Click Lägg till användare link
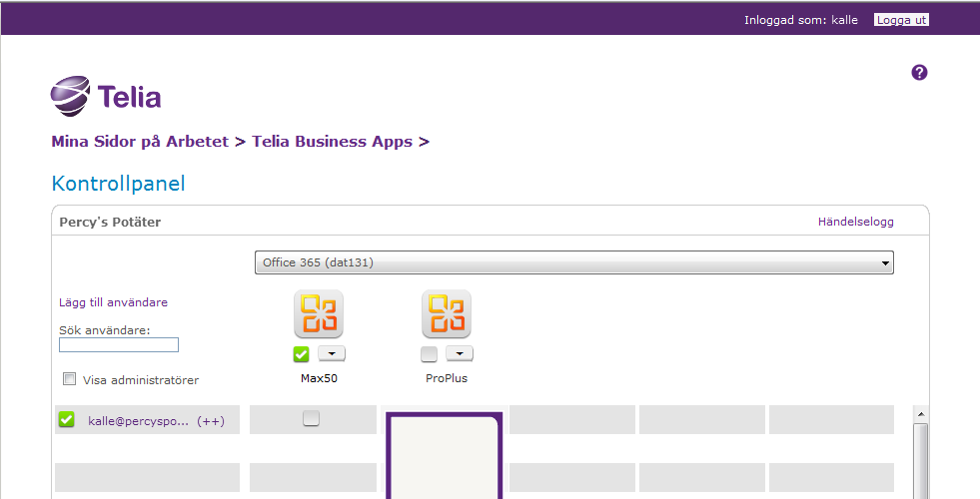Viewport: 980px width, 499px height. (113, 302)
